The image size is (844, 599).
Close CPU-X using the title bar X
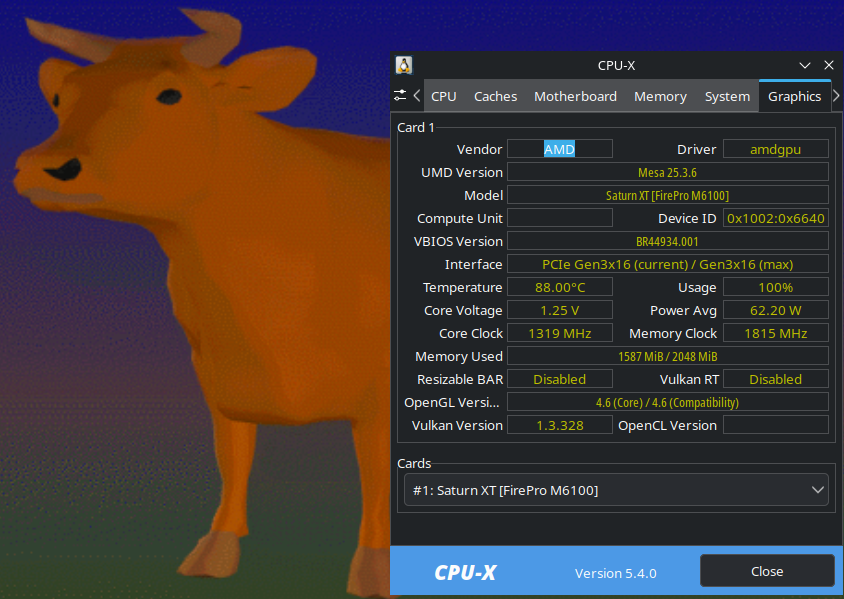pyautogui.click(x=828, y=65)
